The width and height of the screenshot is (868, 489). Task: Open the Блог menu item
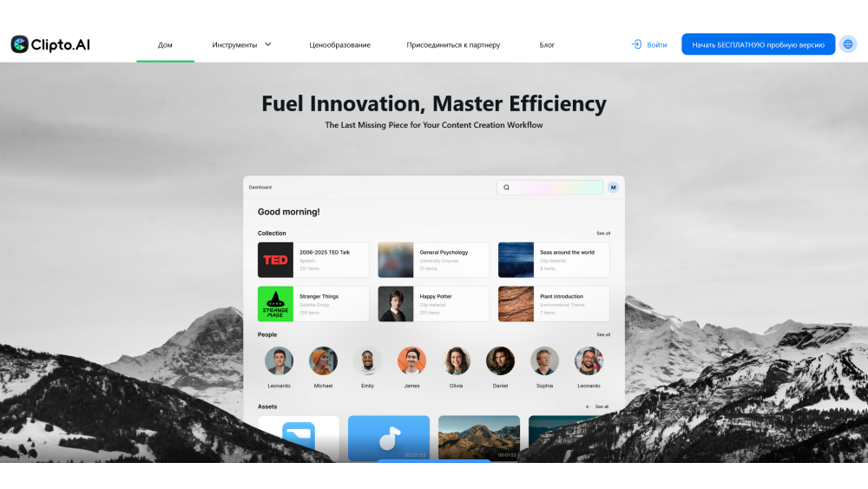pyautogui.click(x=547, y=45)
